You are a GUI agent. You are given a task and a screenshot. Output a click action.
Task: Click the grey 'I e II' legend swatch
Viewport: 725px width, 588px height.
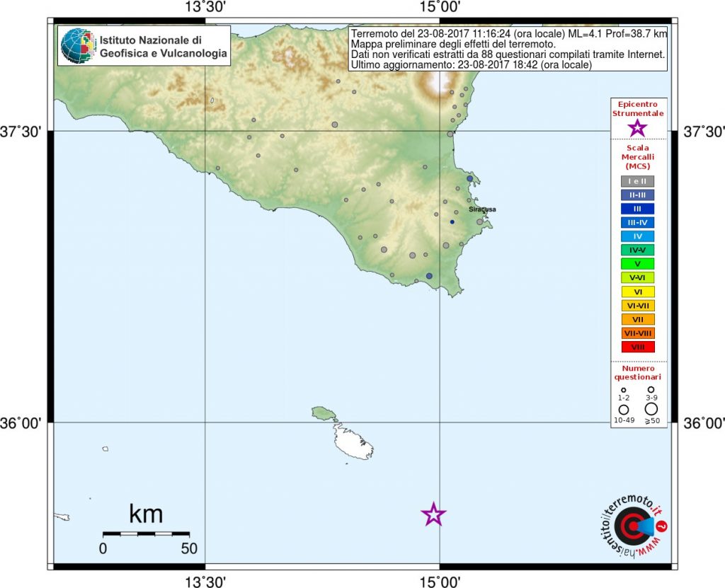pos(637,181)
